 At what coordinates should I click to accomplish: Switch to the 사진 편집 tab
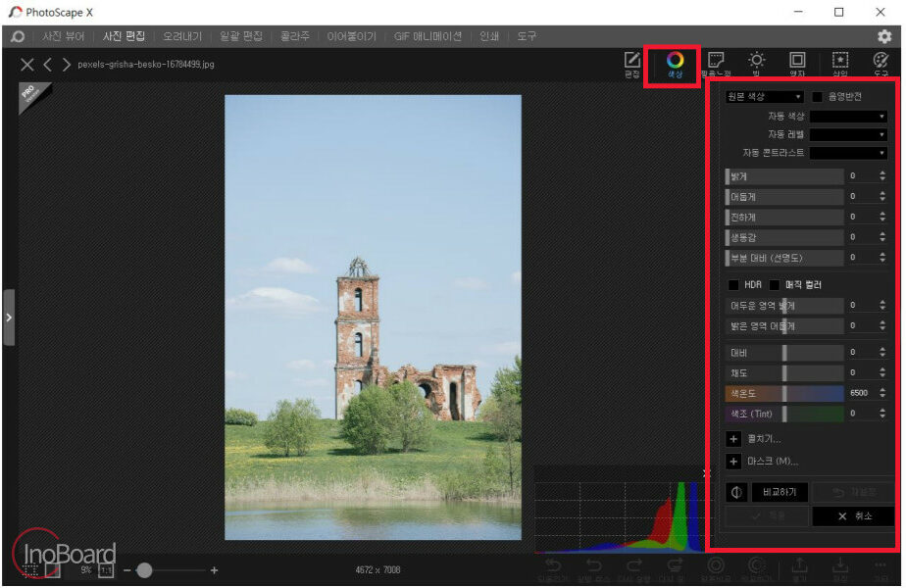pyautogui.click(x=124, y=36)
